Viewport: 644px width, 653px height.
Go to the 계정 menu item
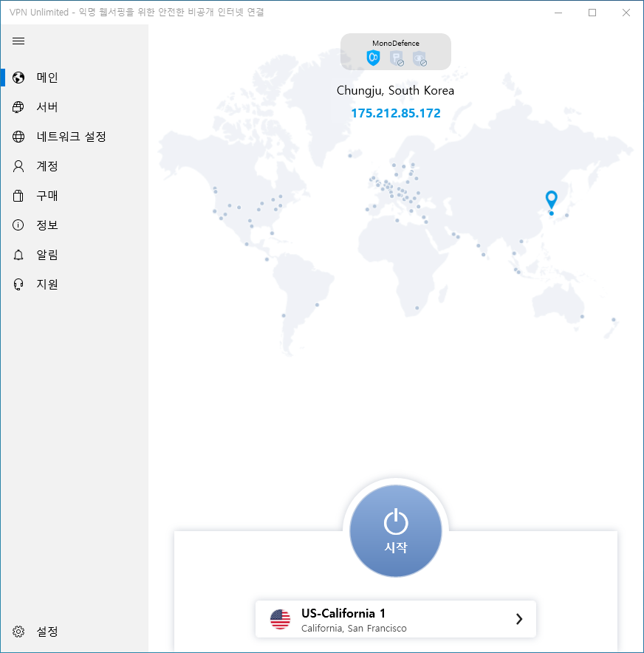(75, 166)
